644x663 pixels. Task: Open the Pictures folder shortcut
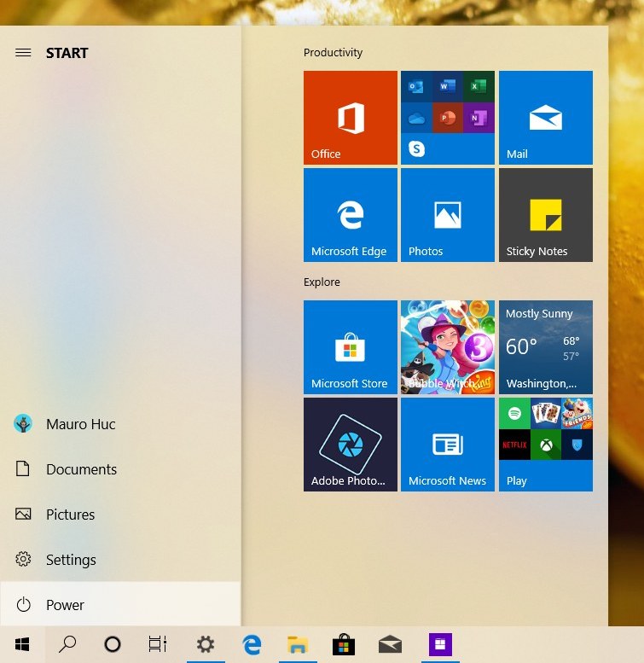[x=120, y=515]
